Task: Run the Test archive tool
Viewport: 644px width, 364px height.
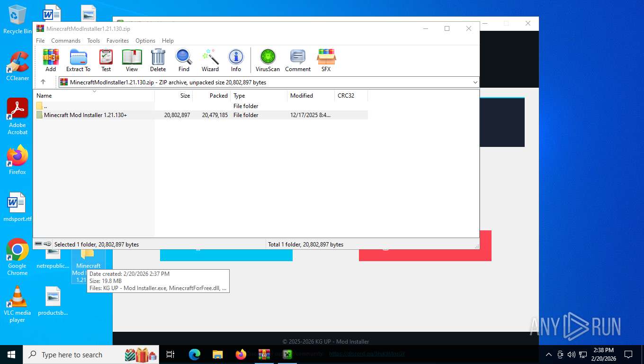Action: coord(106,60)
